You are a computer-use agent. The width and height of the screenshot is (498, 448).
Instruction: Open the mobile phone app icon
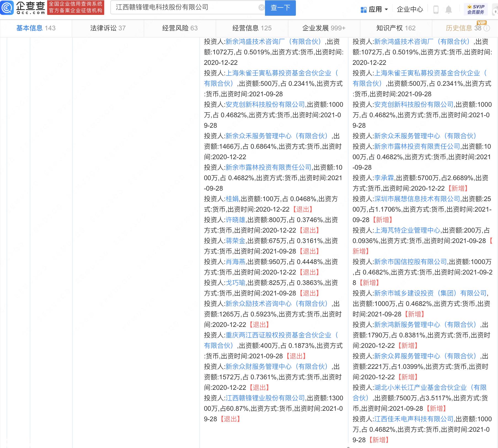click(436, 10)
